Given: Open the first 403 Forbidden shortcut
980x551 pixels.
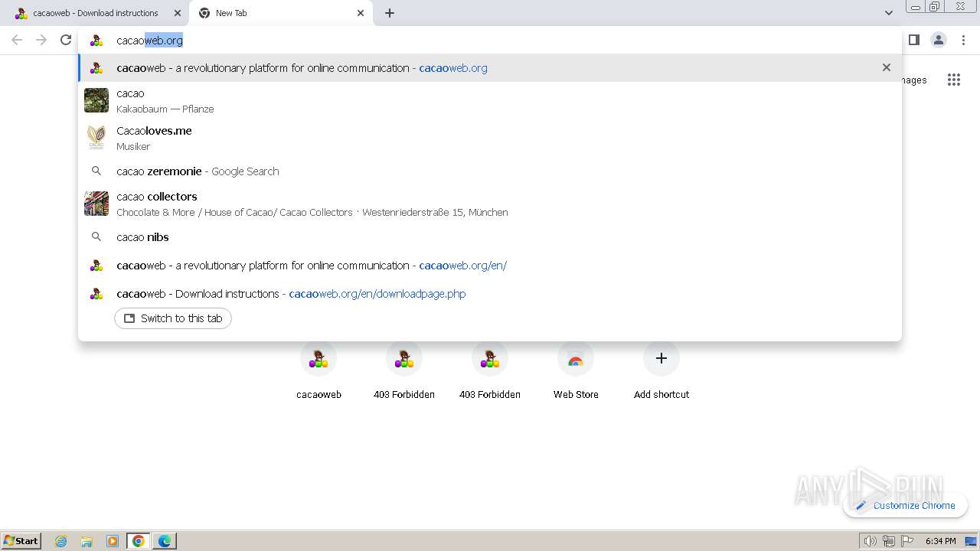Looking at the screenshot, I should coord(404,372).
